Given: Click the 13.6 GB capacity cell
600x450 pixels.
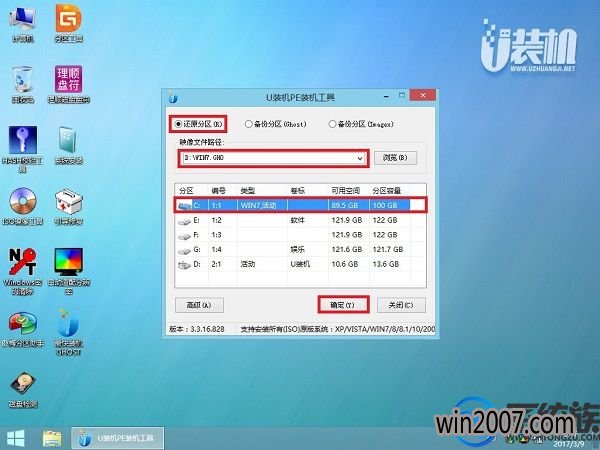Looking at the screenshot, I should [x=386, y=264].
